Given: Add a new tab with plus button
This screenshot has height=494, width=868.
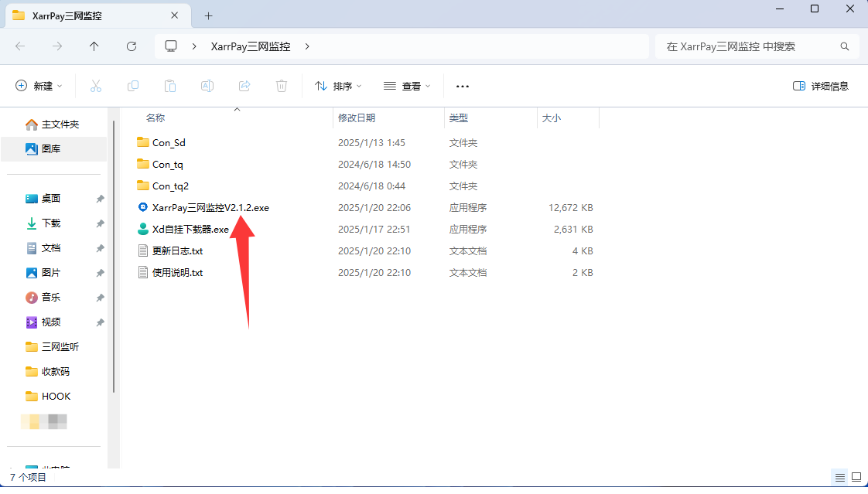Looking at the screenshot, I should pos(208,15).
